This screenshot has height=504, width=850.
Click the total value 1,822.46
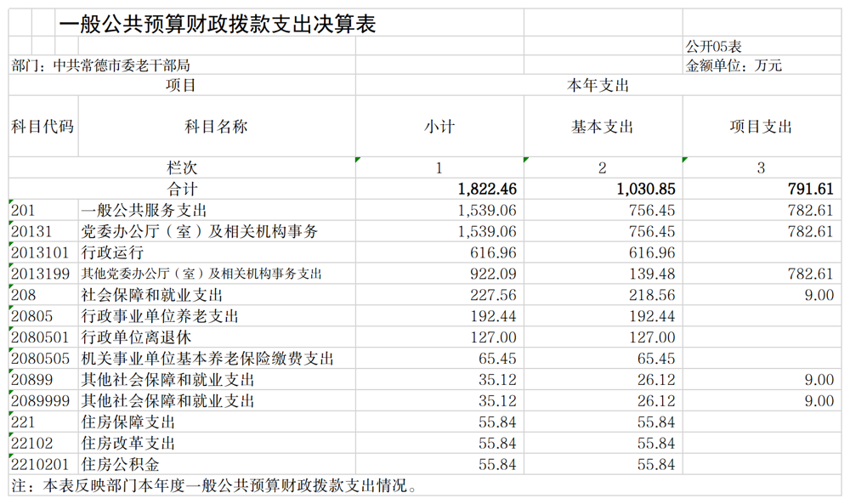[x=487, y=190]
